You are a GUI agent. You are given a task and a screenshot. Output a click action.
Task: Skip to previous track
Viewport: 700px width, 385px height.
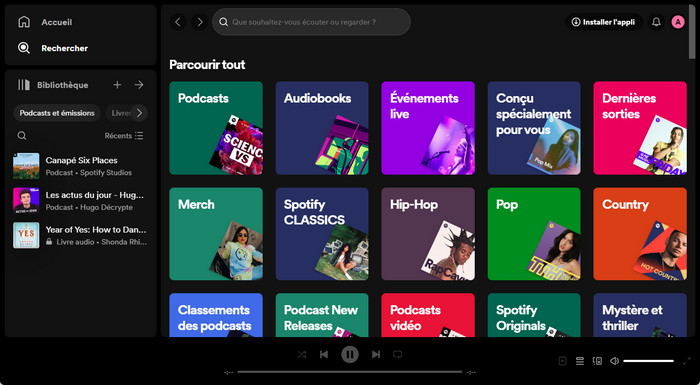[x=324, y=355]
